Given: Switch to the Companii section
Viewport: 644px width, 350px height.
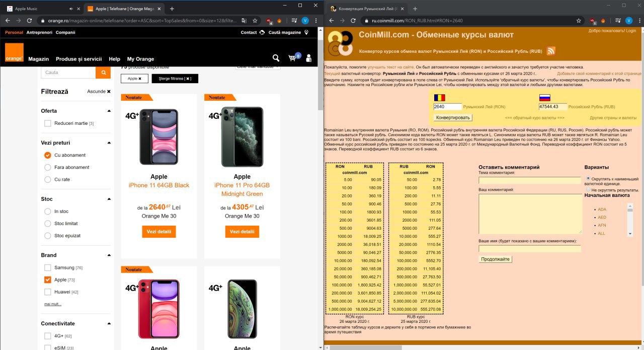Looking at the screenshot, I should coord(65,32).
